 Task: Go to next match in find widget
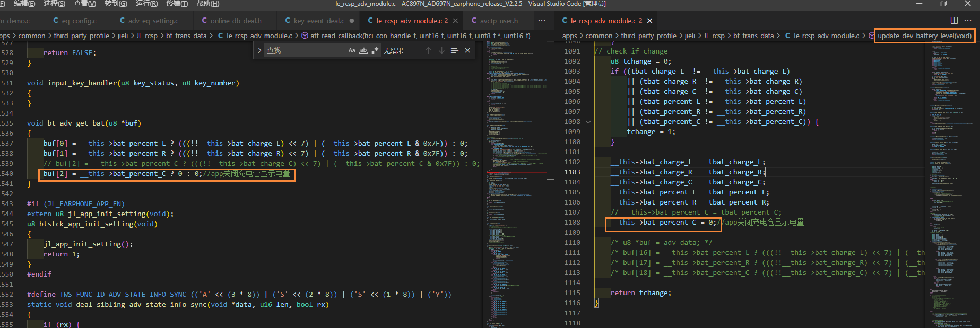pyautogui.click(x=441, y=50)
